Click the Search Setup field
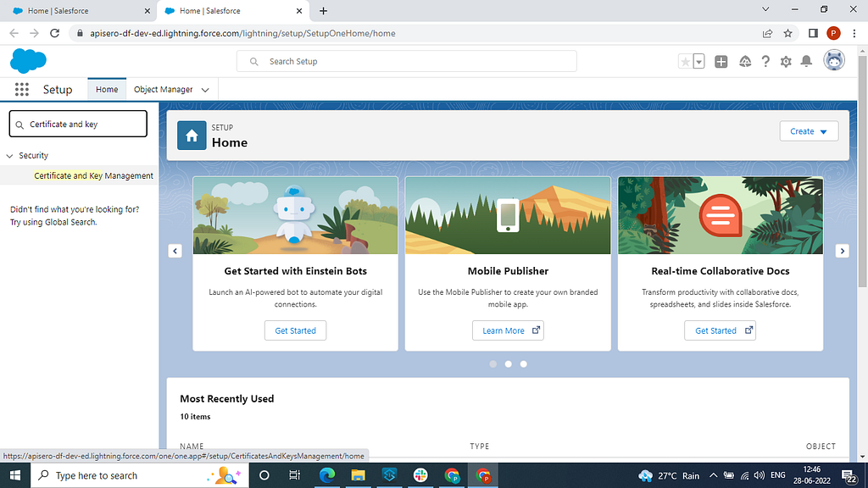This screenshot has width=868, height=488. click(406, 61)
